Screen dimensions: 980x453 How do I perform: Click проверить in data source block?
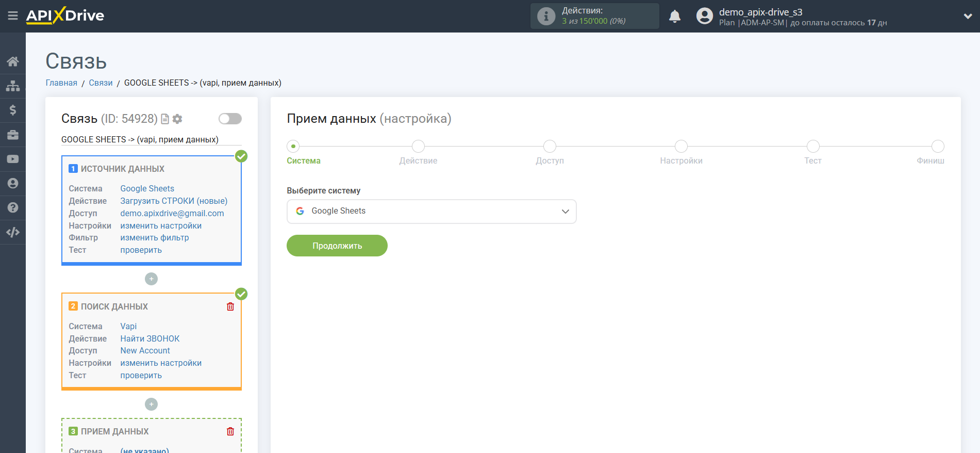click(141, 250)
